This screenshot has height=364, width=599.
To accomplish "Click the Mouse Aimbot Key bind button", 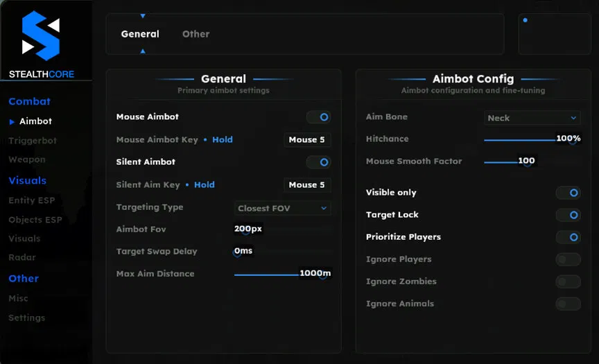I will [x=307, y=140].
